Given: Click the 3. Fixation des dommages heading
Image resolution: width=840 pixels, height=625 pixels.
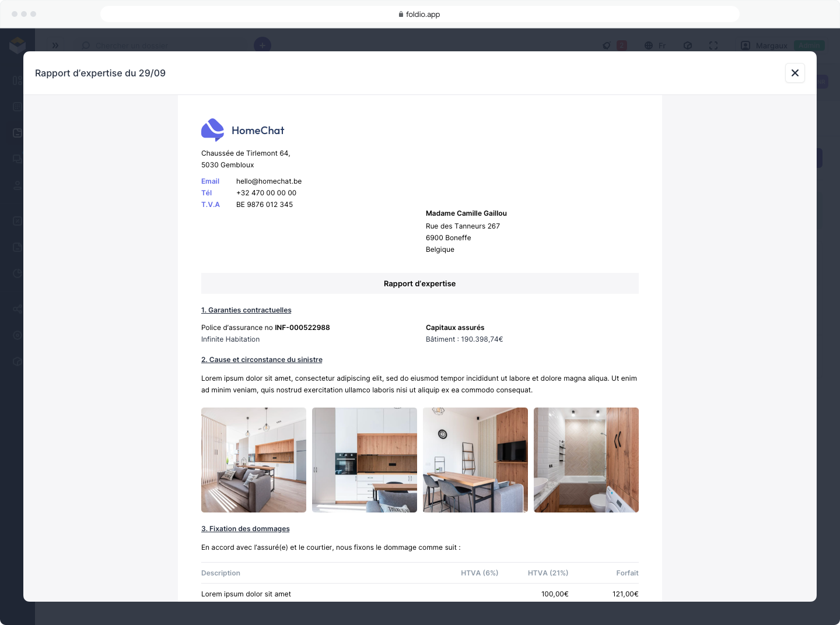Looking at the screenshot, I should coord(246,529).
